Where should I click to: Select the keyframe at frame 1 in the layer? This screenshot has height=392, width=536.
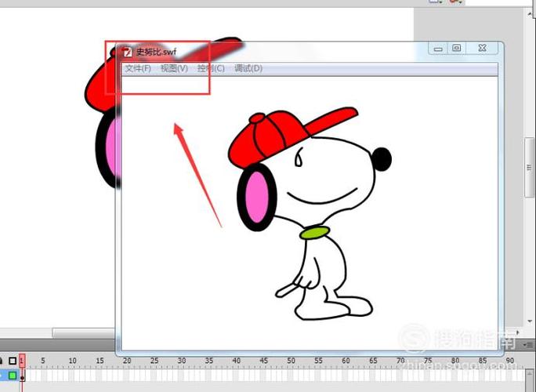[x=22, y=376]
